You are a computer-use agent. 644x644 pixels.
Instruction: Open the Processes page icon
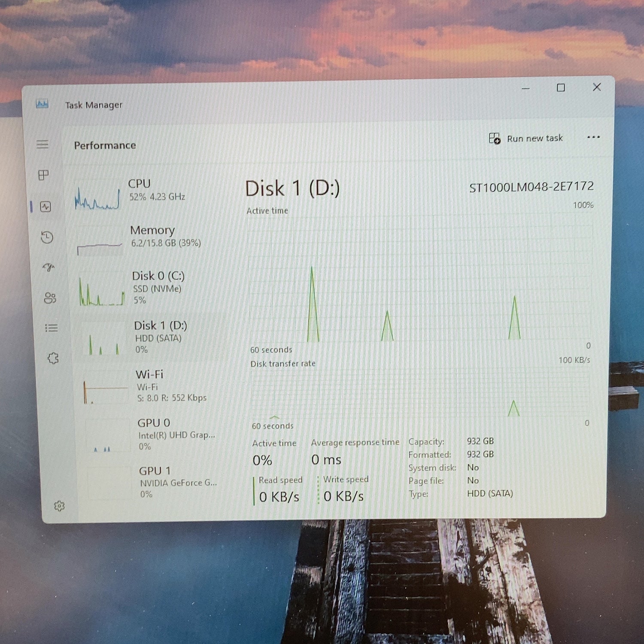click(x=43, y=175)
